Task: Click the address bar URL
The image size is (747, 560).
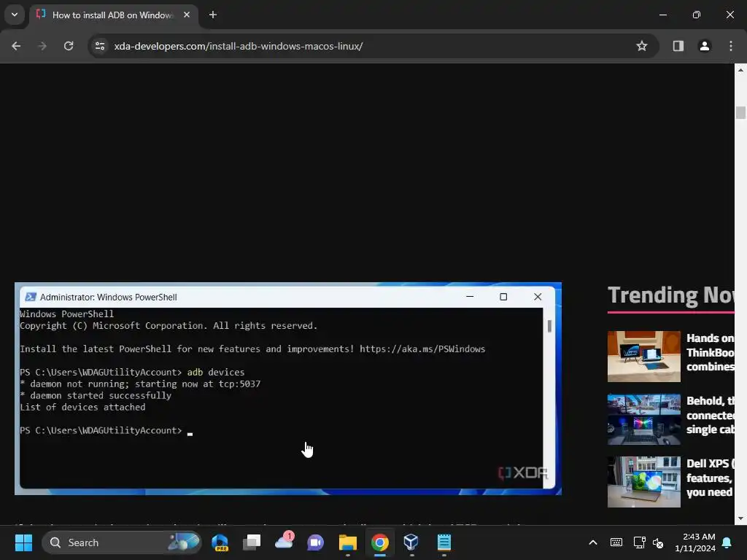Action: click(x=239, y=46)
